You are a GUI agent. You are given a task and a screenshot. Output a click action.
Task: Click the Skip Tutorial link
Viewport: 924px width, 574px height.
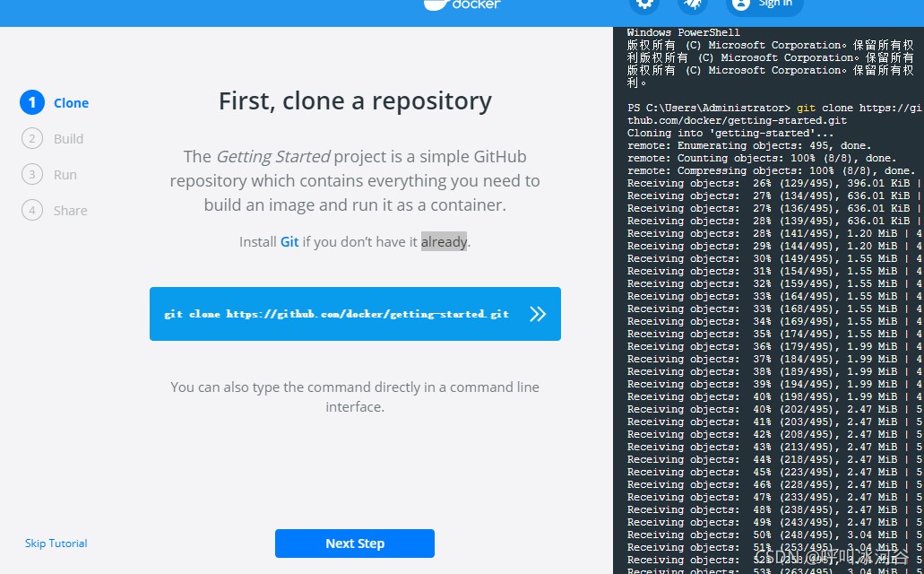tap(56, 544)
